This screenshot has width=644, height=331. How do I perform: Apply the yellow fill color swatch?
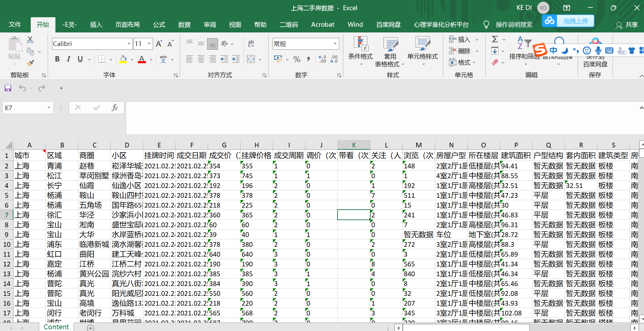coord(123,60)
